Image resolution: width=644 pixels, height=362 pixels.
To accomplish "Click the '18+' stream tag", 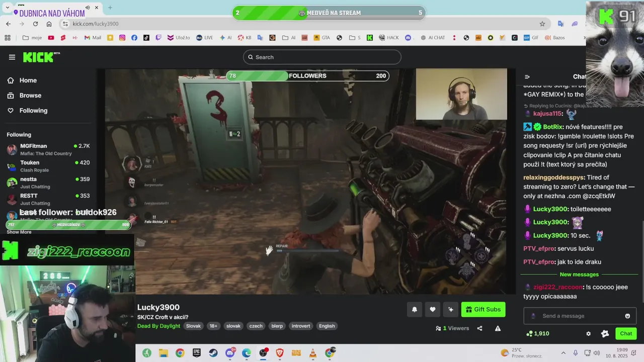I will [213, 326].
